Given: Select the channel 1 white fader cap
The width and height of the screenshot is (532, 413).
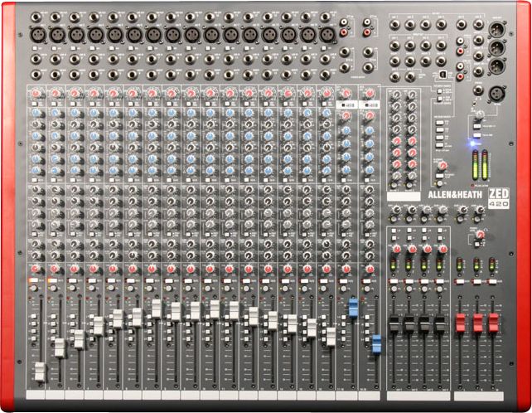Looking at the screenshot, I should click(40, 372).
